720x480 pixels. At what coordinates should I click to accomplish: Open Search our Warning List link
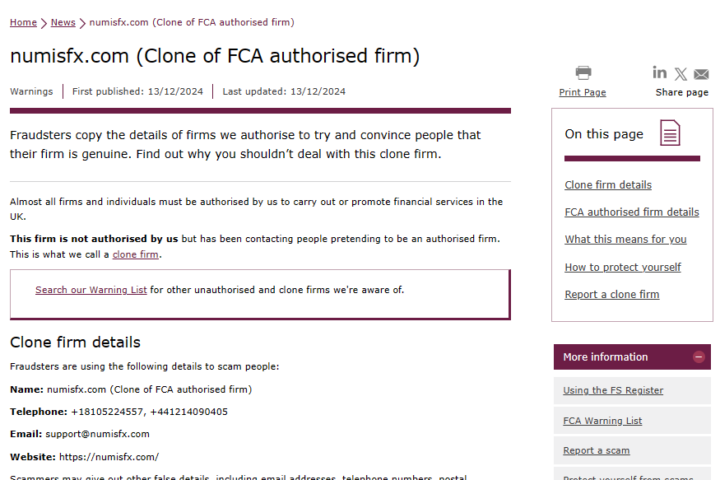tap(91, 290)
